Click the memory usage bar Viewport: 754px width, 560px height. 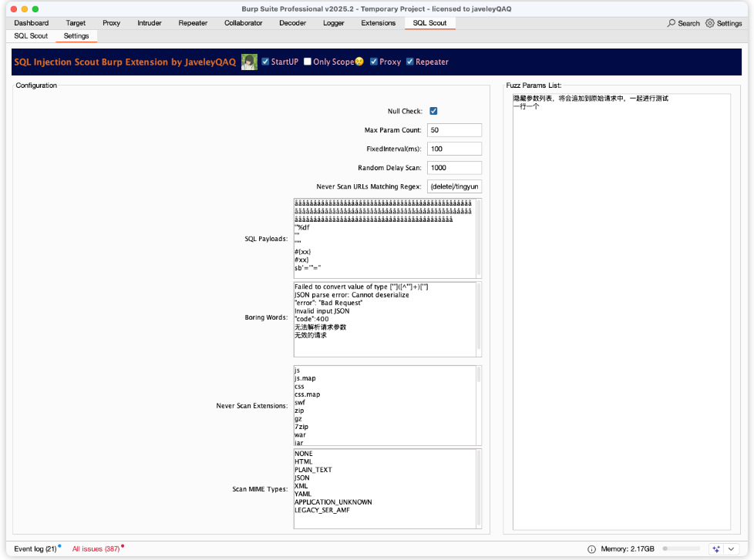click(x=681, y=549)
